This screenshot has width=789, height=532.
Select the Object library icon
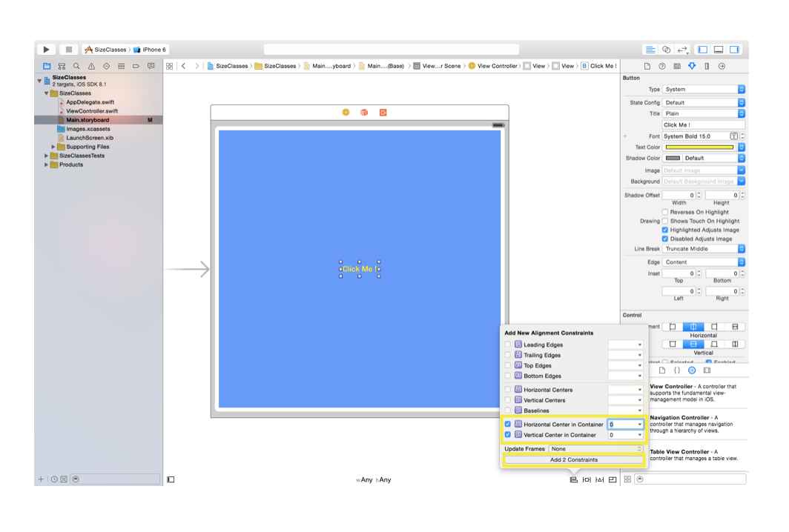click(692, 370)
